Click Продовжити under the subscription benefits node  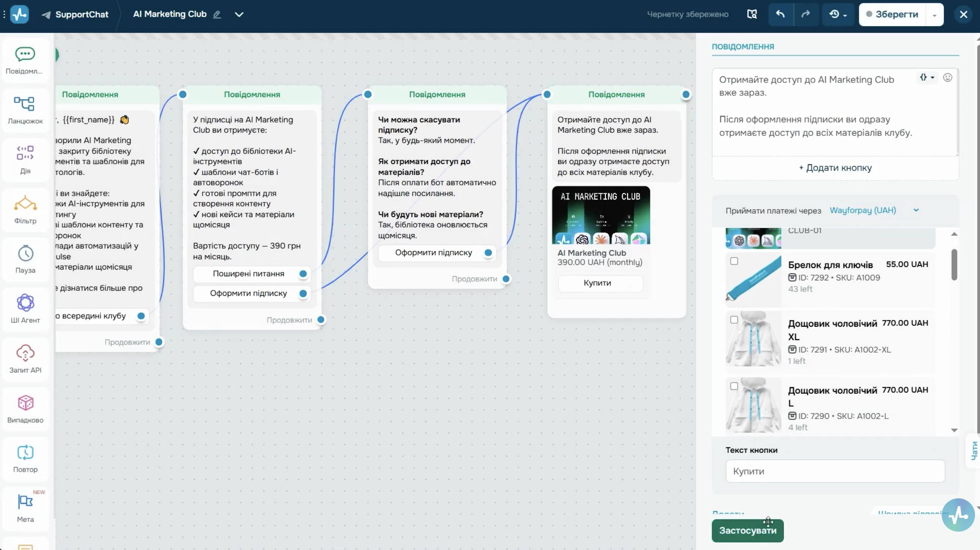[x=289, y=320]
